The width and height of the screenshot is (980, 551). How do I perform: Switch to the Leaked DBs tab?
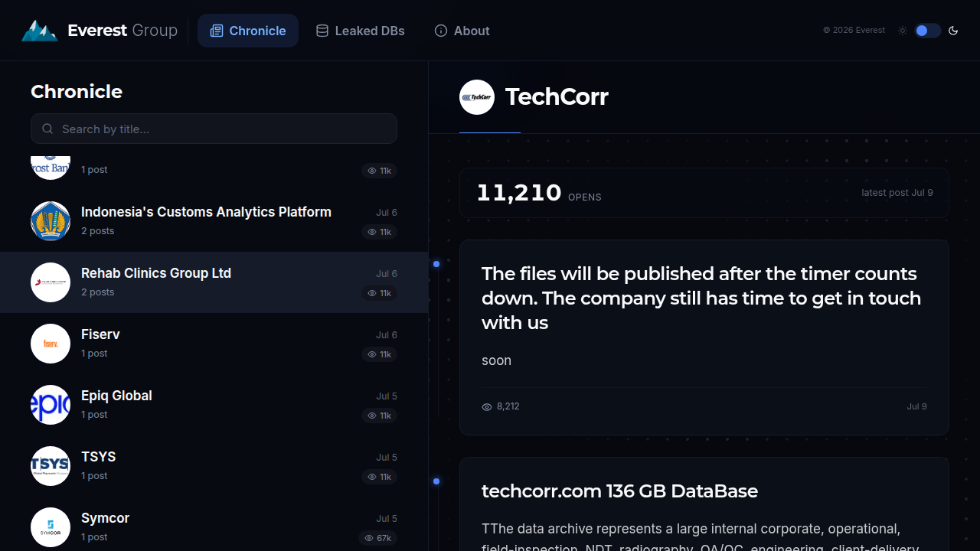pos(361,31)
